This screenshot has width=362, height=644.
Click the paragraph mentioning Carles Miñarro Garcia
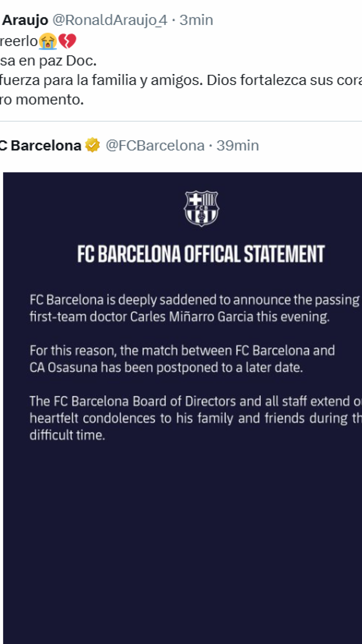(x=189, y=308)
